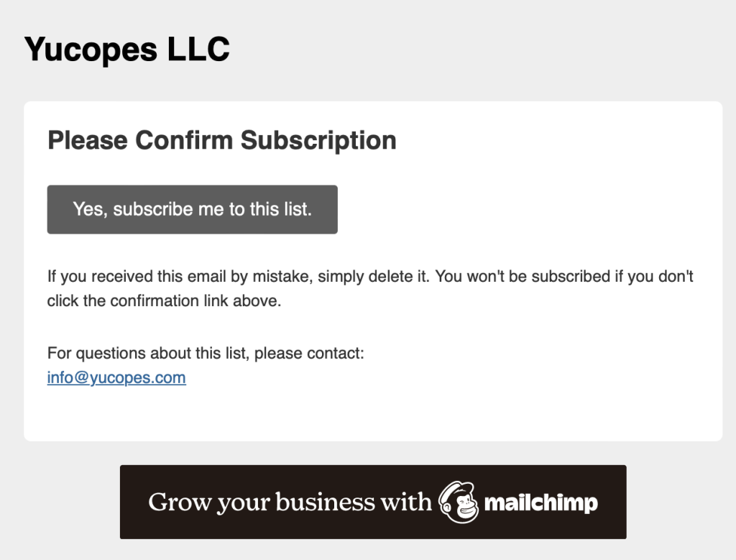Image resolution: width=736 pixels, height=560 pixels.
Task: Click the 'Grow your business with' tagline text
Action: click(x=290, y=502)
